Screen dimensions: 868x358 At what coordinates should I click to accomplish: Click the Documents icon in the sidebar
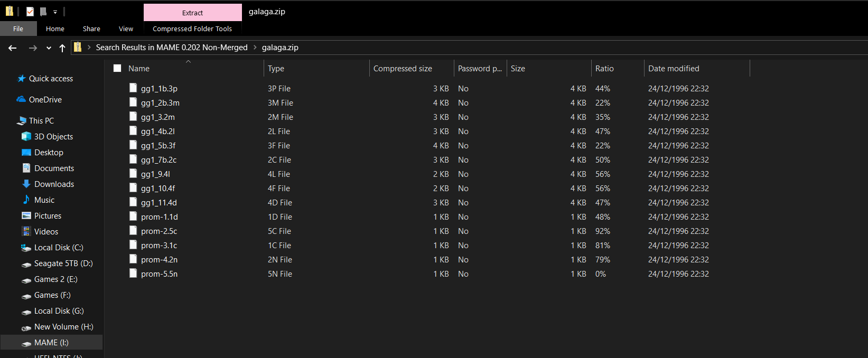point(26,168)
